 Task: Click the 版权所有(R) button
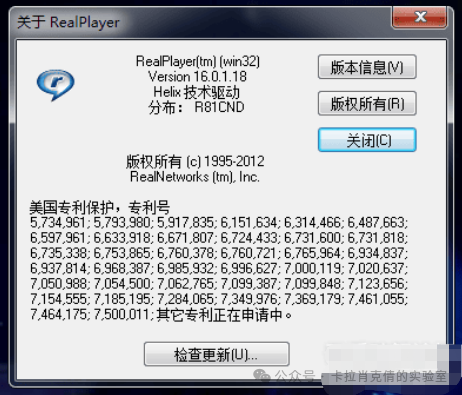click(367, 103)
